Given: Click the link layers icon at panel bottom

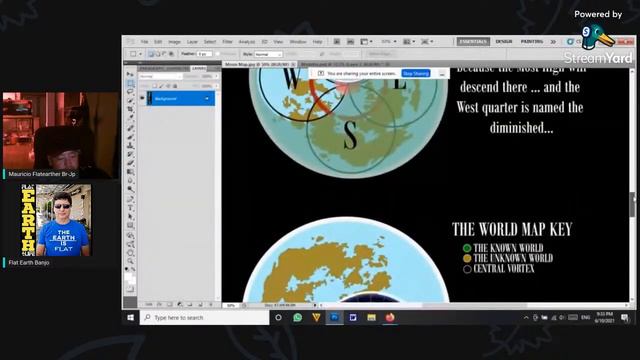Looking at the screenshot, I should (149, 304).
